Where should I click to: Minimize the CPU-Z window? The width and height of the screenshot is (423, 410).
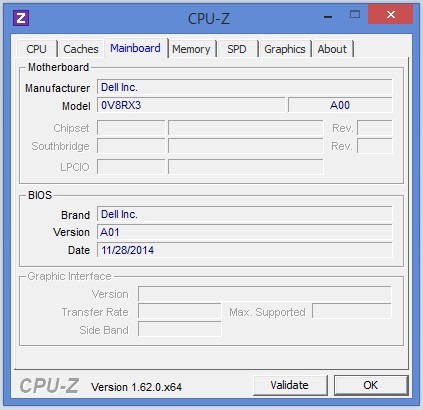(x=328, y=16)
